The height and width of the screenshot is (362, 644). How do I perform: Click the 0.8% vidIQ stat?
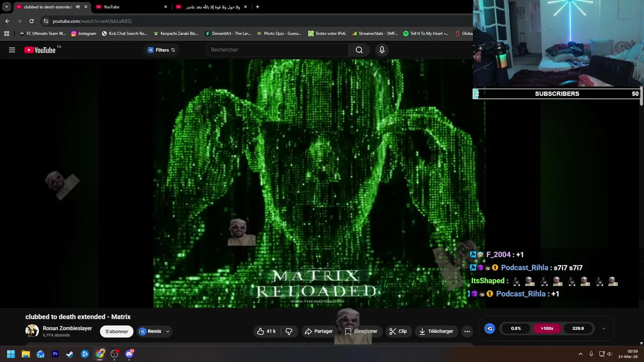click(x=516, y=328)
